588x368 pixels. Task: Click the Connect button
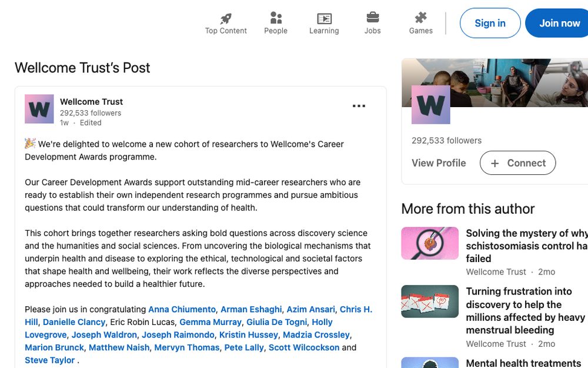pyautogui.click(x=518, y=163)
